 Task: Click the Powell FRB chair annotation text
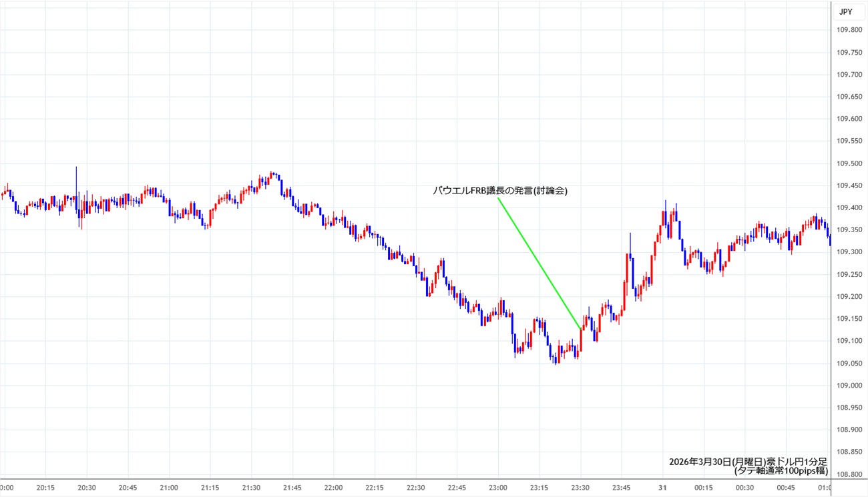(500, 191)
